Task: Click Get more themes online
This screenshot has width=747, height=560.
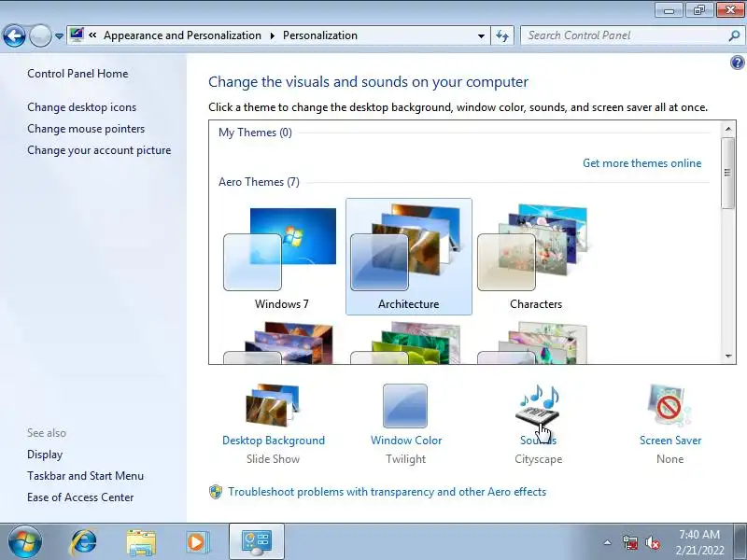Action: (642, 163)
